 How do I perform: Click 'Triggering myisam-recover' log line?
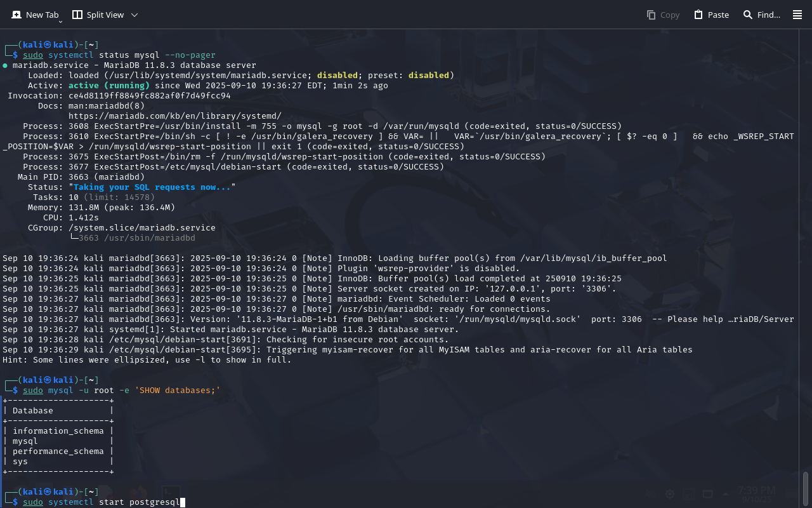point(348,349)
